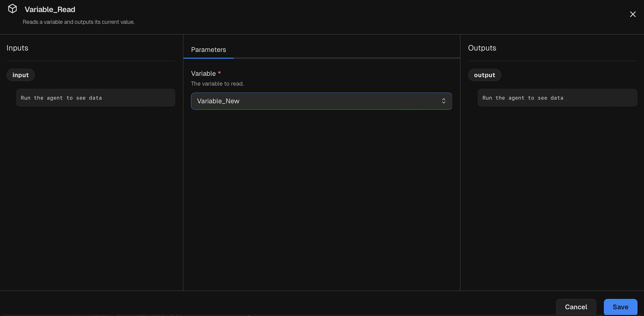Click the Variable label above the selector
The width and height of the screenshot is (644, 316).
[x=203, y=74]
